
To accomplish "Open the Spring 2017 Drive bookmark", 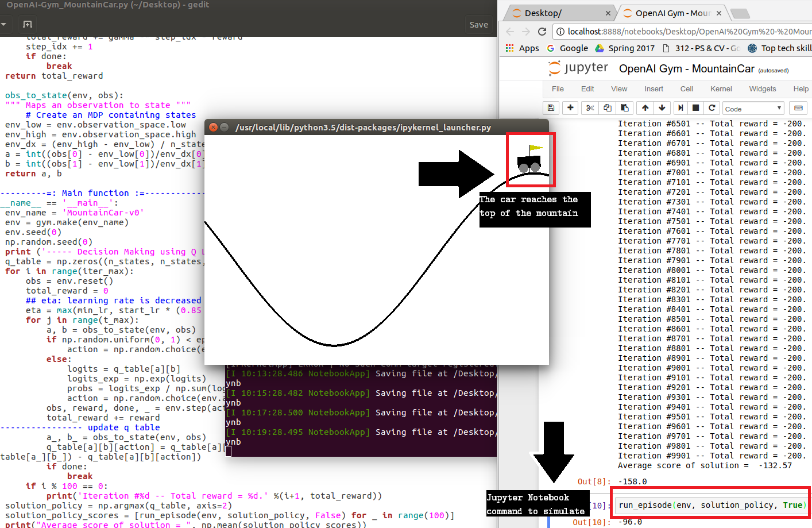I will click(625, 48).
